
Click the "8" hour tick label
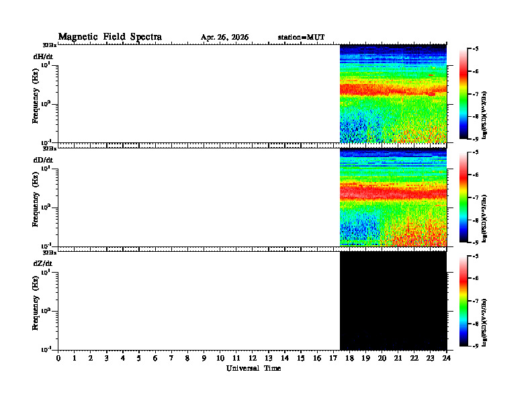[x=187, y=358]
